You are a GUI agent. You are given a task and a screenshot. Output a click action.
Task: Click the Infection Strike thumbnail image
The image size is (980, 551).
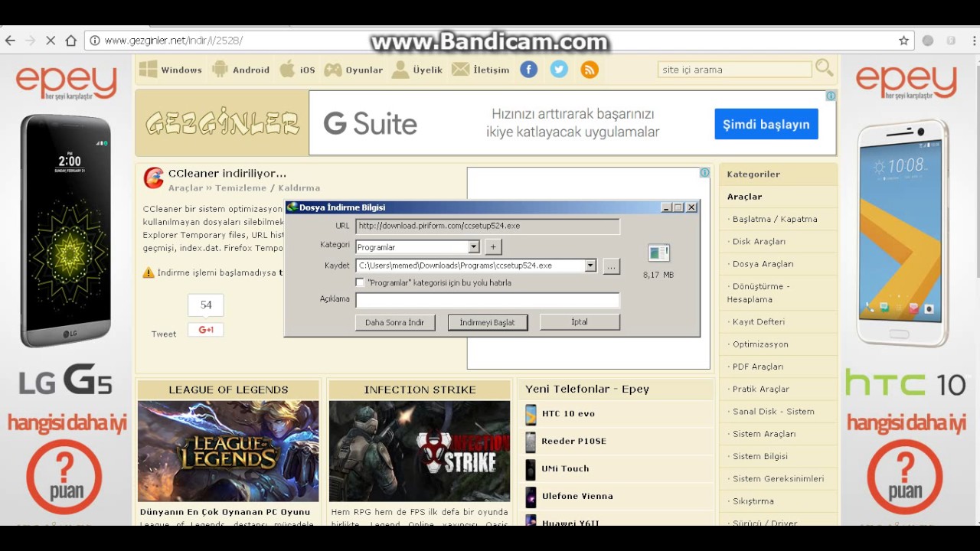pyautogui.click(x=420, y=452)
